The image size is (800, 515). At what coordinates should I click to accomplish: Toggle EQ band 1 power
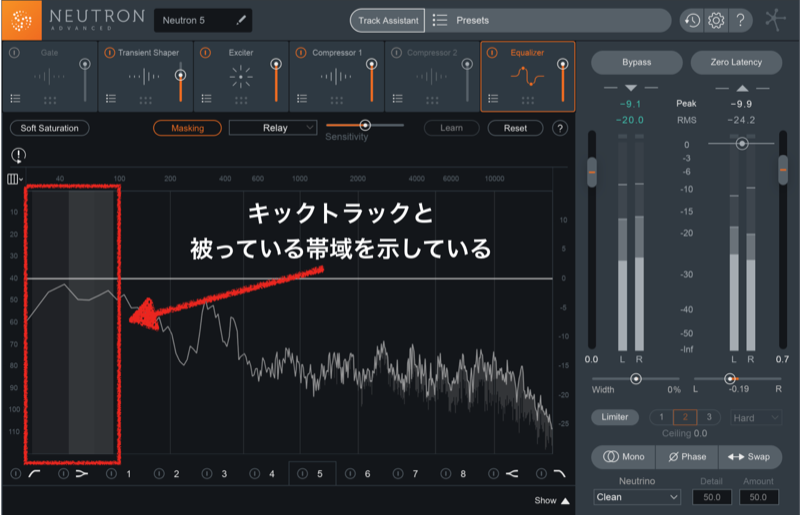tap(111, 474)
